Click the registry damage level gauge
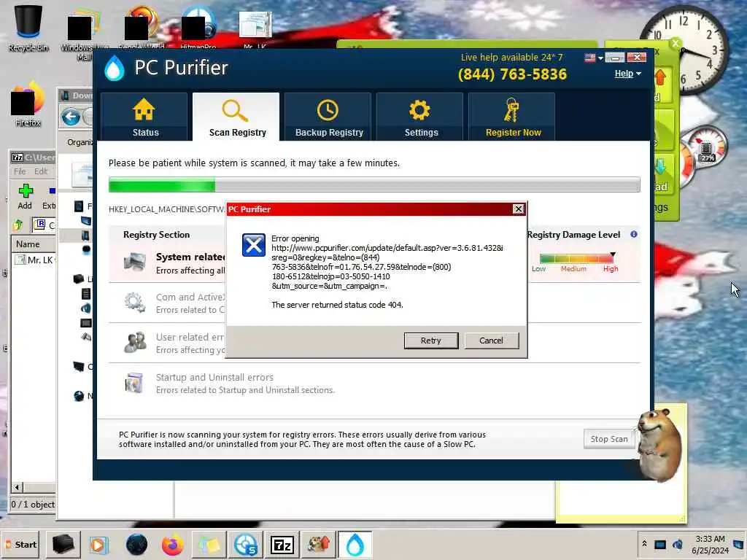Viewport: 747px width, 560px height. (x=577, y=259)
